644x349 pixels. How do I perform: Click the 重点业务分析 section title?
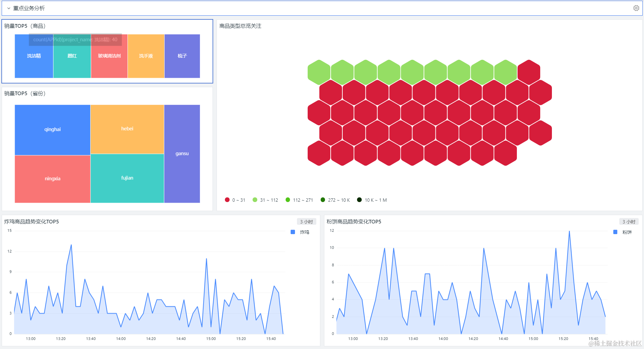click(29, 8)
